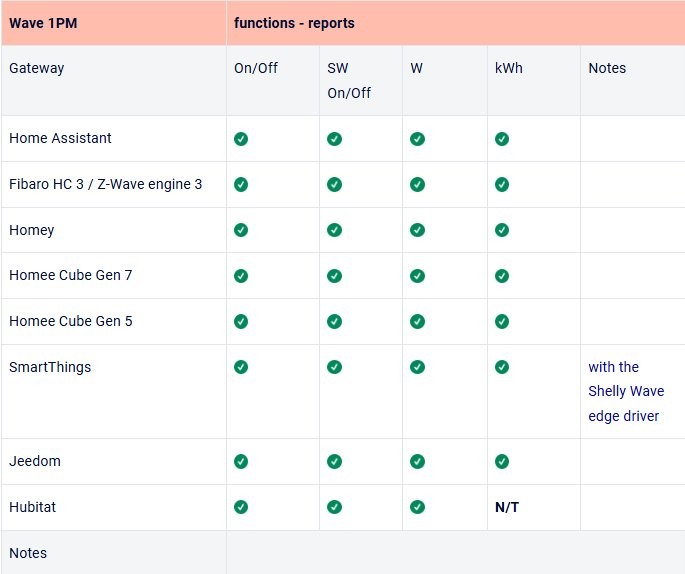Select the SmartThings row label
The width and height of the screenshot is (685, 574).
[50, 367]
